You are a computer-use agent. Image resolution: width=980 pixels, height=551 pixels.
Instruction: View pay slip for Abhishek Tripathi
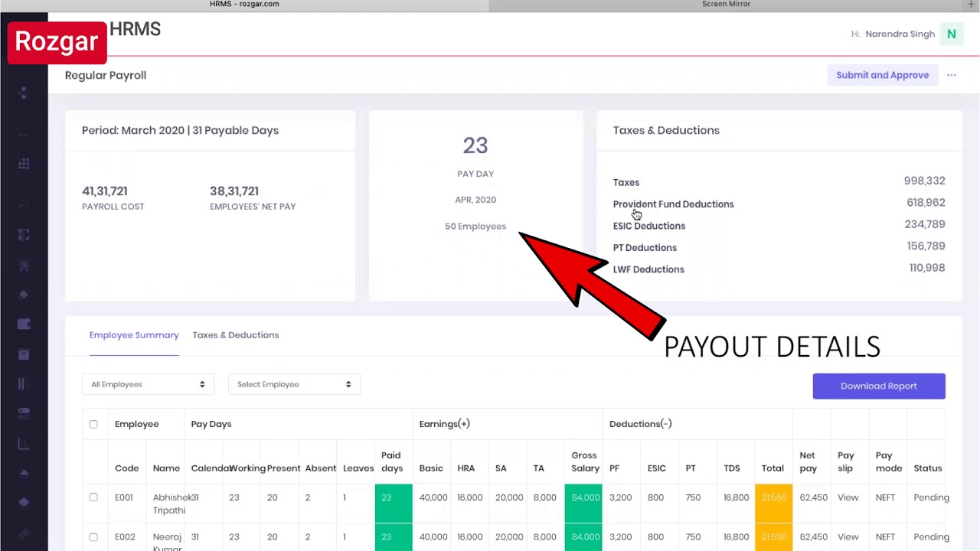click(848, 497)
